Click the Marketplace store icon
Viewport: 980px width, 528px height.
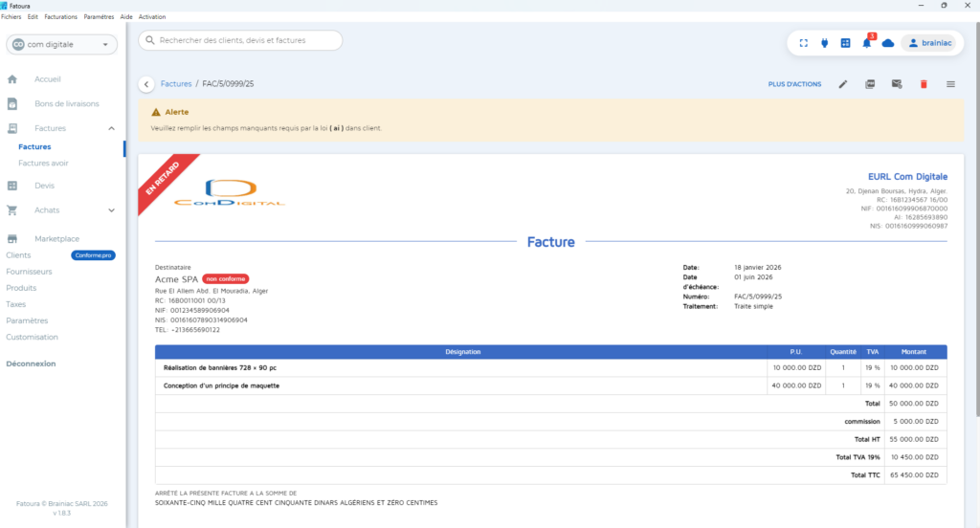pyautogui.click(x=12, y=239)
